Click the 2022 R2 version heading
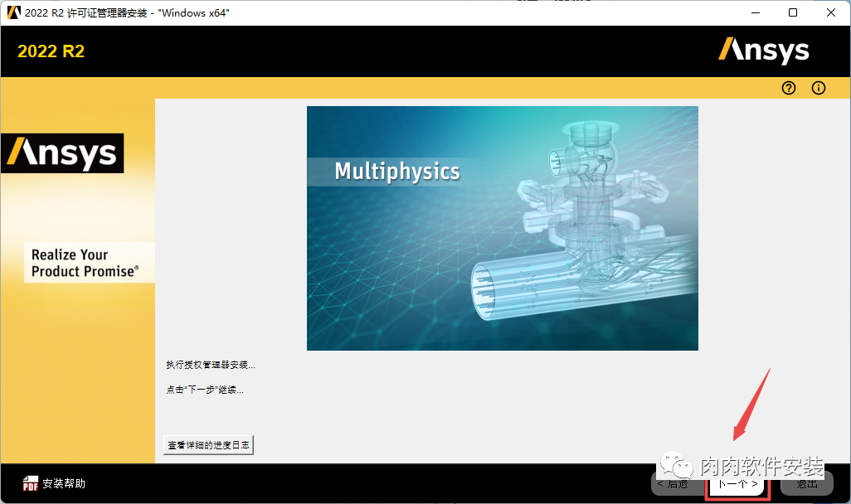This screenshot has height=504, width=851. 51,51
